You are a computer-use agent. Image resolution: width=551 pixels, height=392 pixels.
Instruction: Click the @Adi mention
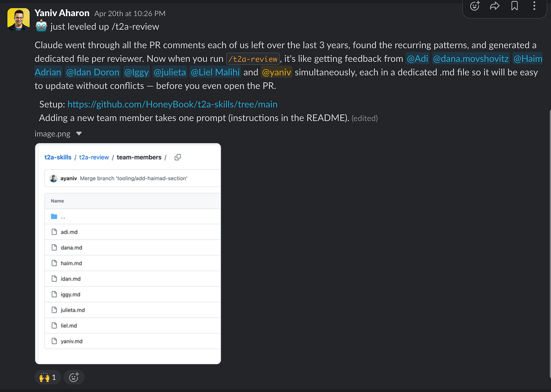click(417, 59)
